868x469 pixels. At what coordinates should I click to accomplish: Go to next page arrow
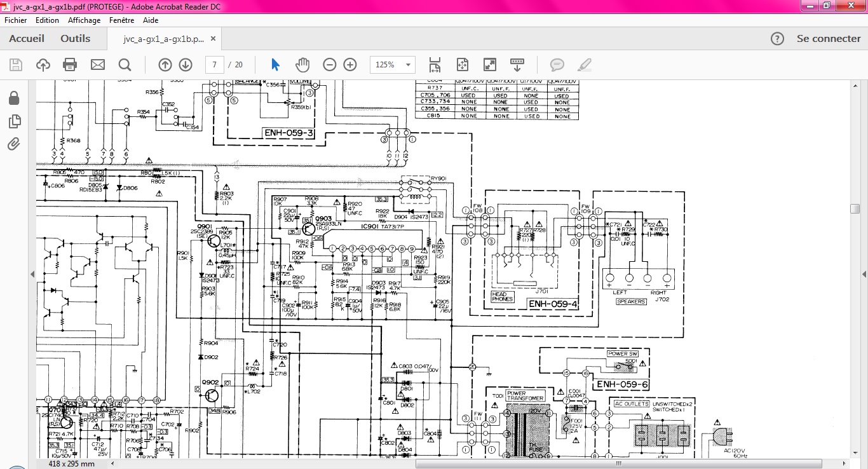pyautogui.click(x=186, y=64)
